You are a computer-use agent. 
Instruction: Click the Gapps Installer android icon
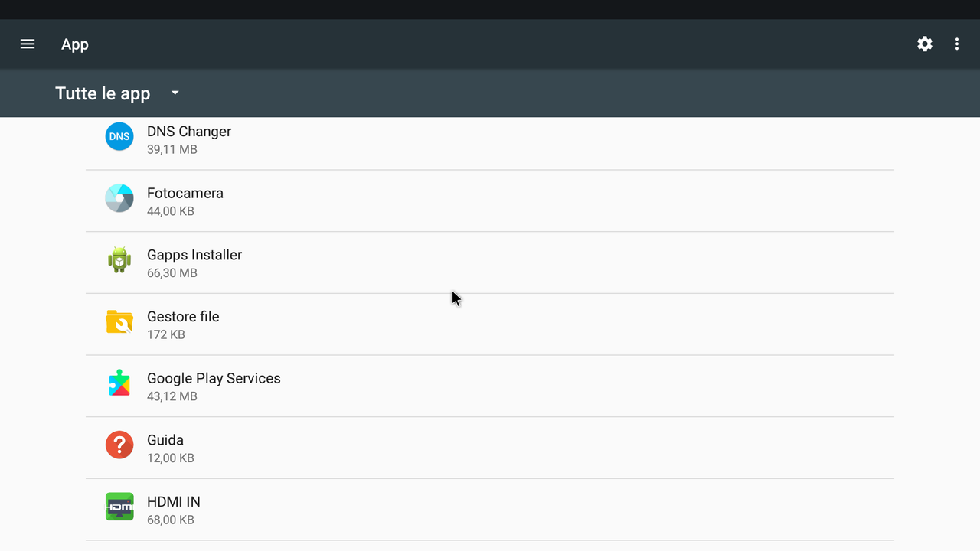(119, 260)
